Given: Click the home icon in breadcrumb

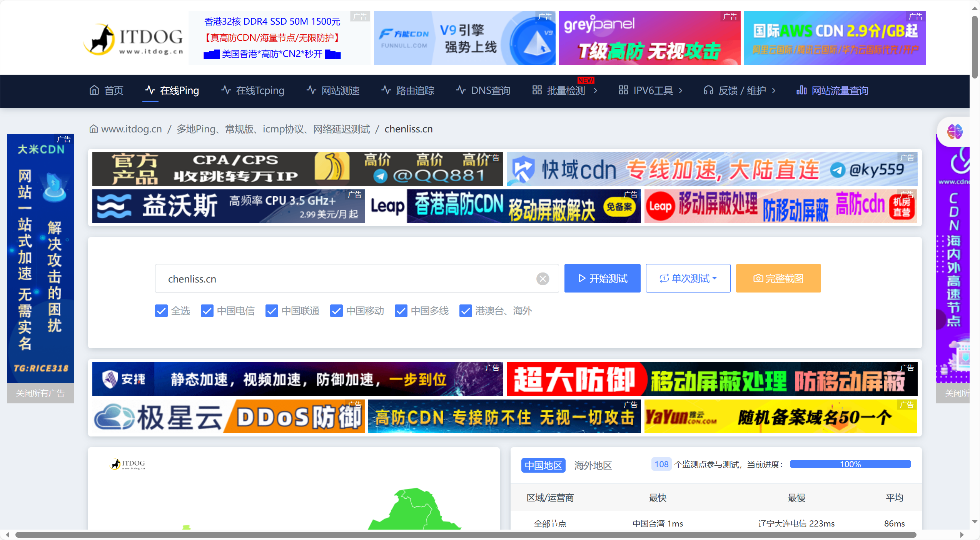Looking at the screenshot, I should (93, 129).
